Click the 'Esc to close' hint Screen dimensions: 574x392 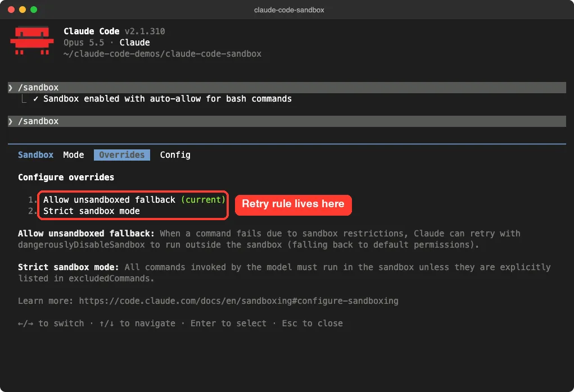(312, 323)
